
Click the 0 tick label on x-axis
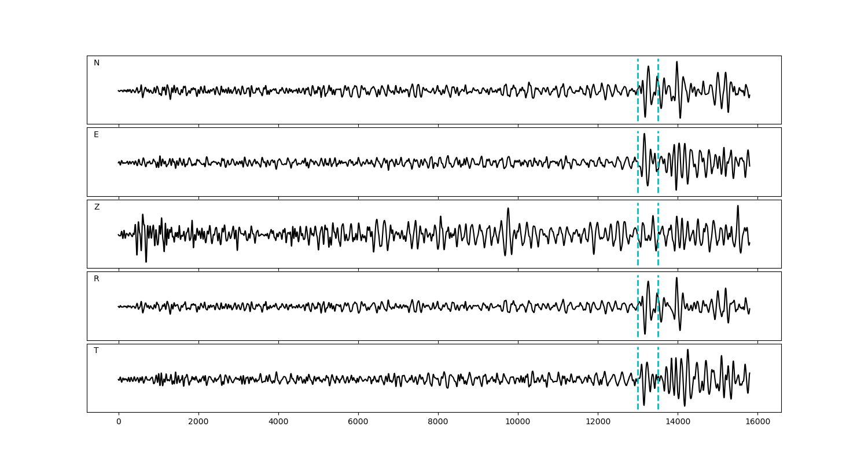point(119,422)
